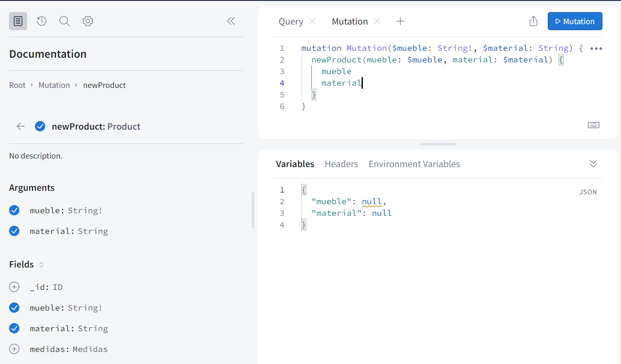Click the Arguments section heading
The width and height of the screenshot is (621, 364).
coord(32,188)
